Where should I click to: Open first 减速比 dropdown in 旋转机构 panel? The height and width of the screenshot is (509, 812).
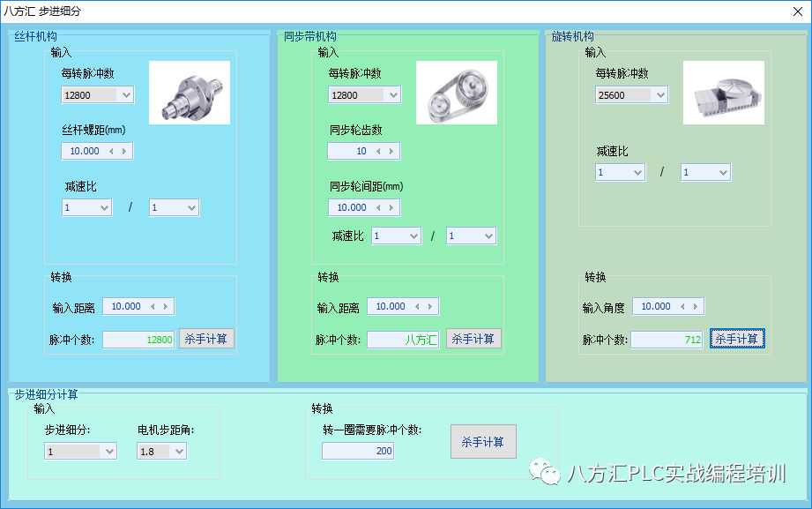(620, 173)
